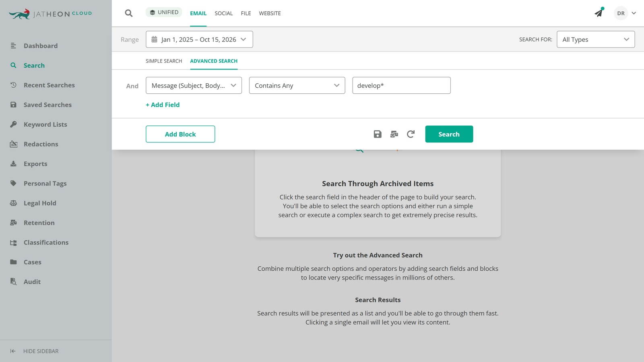This screenshot has width=644, height=362.
Task: Click the Jatheon Cloud logo
Action: click(50, 14)
